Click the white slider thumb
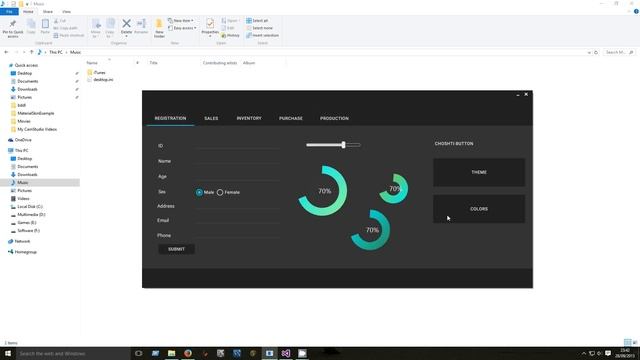This screenshot has width=640, height=360. [x=344, y=145]
